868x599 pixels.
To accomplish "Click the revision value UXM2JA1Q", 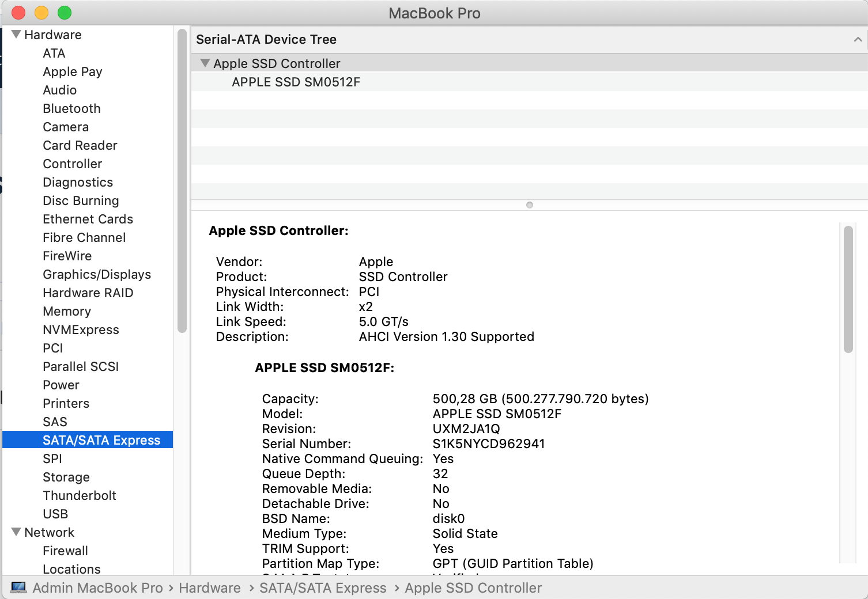I will click(x=466, y=429).
